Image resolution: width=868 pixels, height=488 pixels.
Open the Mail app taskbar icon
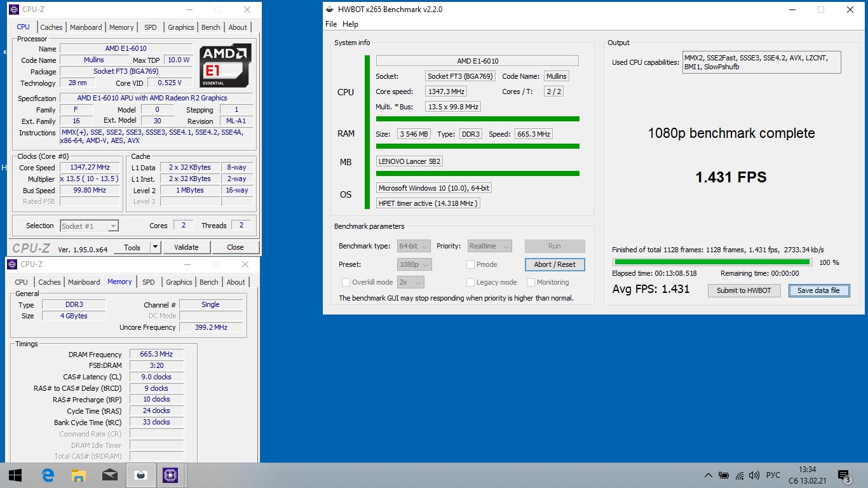point(109,475)
